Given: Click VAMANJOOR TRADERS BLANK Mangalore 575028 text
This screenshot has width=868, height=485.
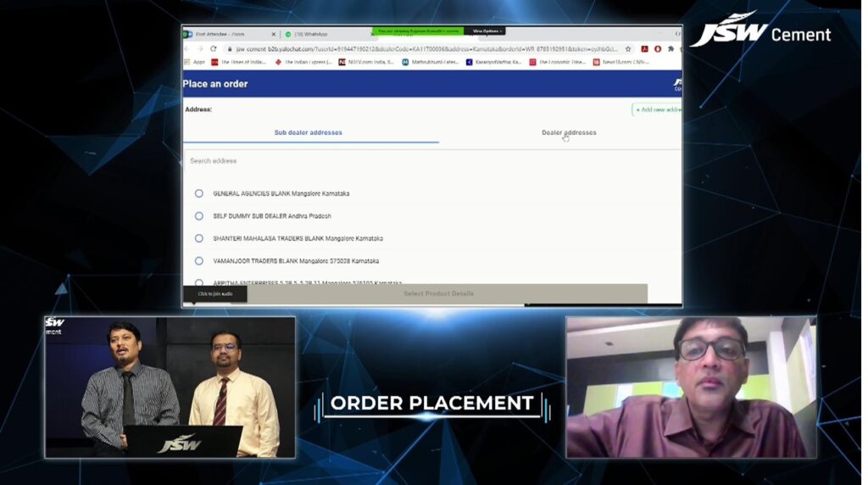Looking at the screenshot, I should click(x=296, y=261).
